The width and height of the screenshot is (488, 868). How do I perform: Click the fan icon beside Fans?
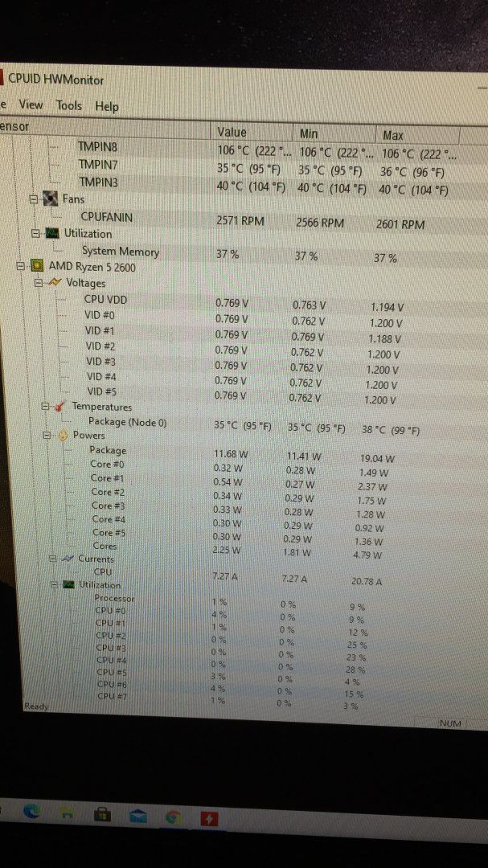click(x=51, y=199)
